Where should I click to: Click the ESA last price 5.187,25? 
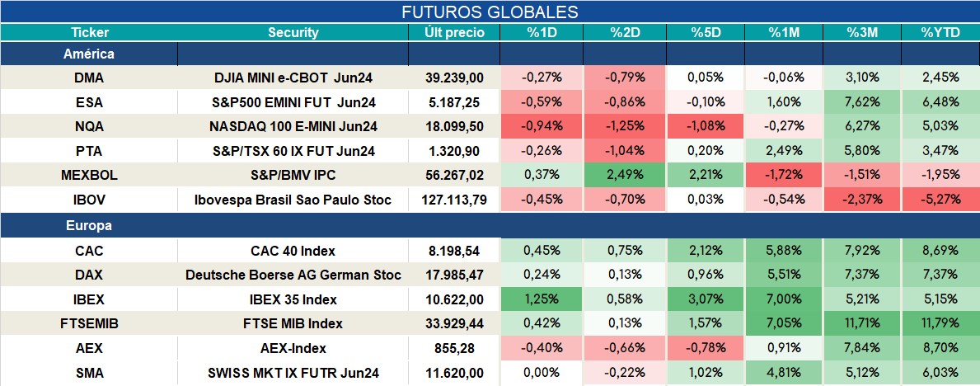point(454,102)
